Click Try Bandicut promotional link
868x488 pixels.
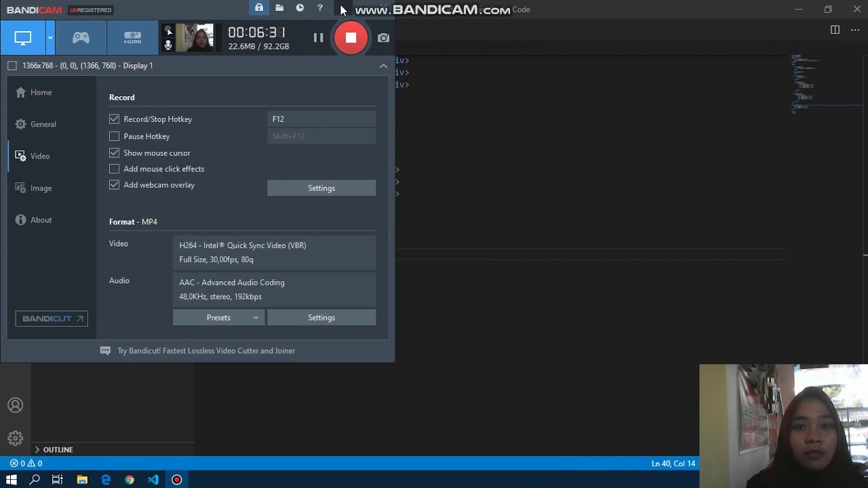pos(206,350)
